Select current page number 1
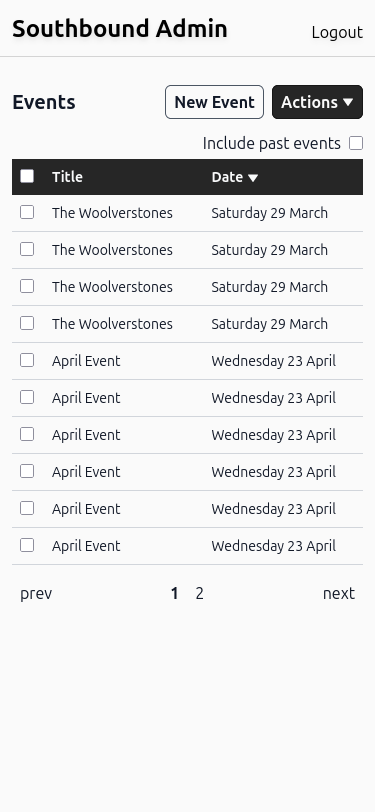Viewport: 375px width, 812px height. (x=175, y=593)
